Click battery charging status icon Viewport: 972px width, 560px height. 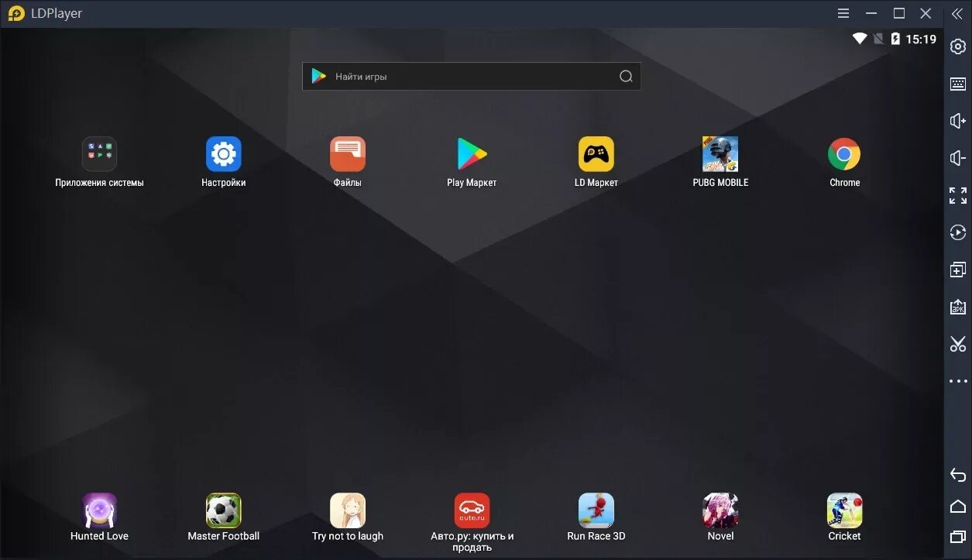896,39
